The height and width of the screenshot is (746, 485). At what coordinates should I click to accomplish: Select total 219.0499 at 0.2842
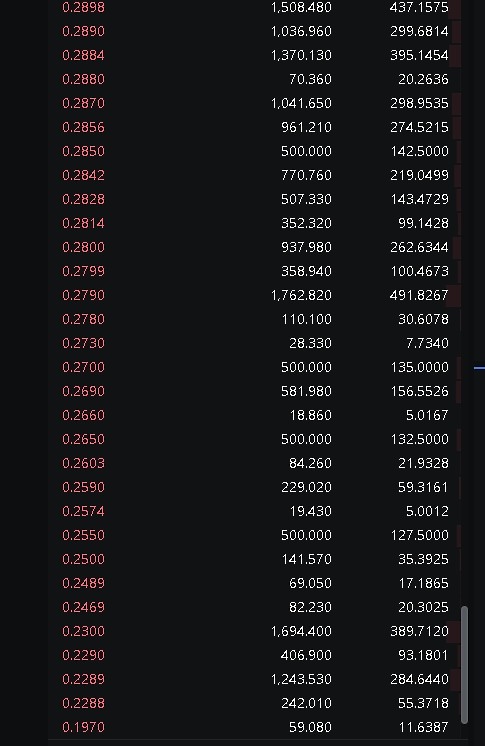coord(419,175)
